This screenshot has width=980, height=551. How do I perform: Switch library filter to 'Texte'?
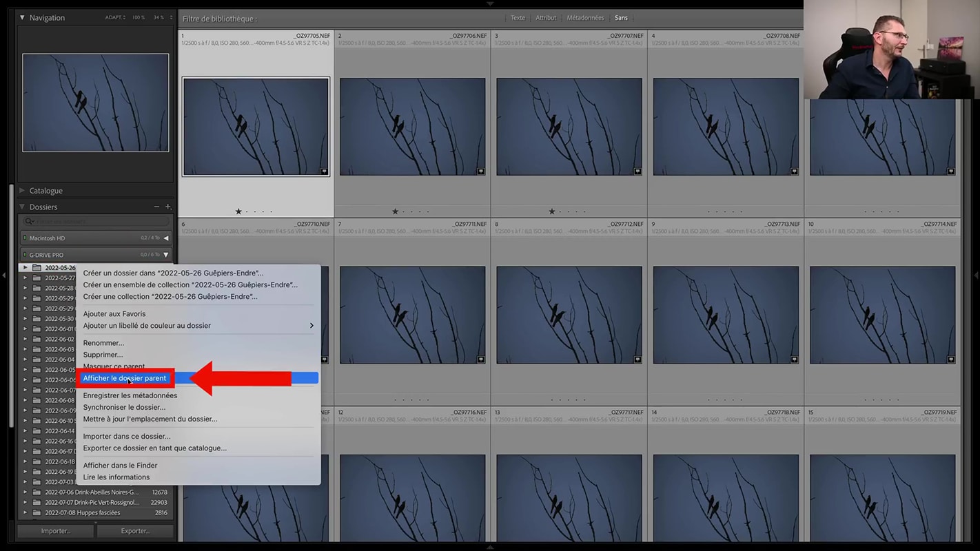click(518, 18)
